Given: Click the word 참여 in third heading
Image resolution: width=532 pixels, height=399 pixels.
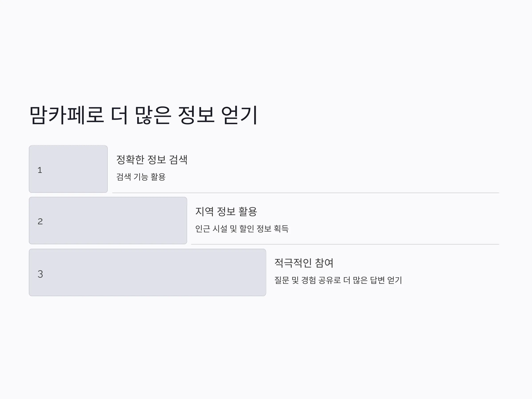Looking at the screenshot, I should pyautogui.click(x=324, y=263).
